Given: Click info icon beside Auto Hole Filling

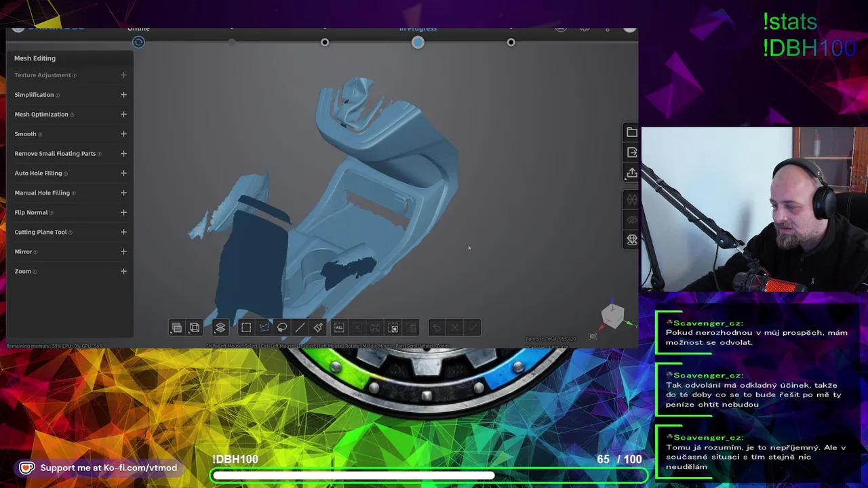Looking at the screenshot, I should [x=66, y=174].
